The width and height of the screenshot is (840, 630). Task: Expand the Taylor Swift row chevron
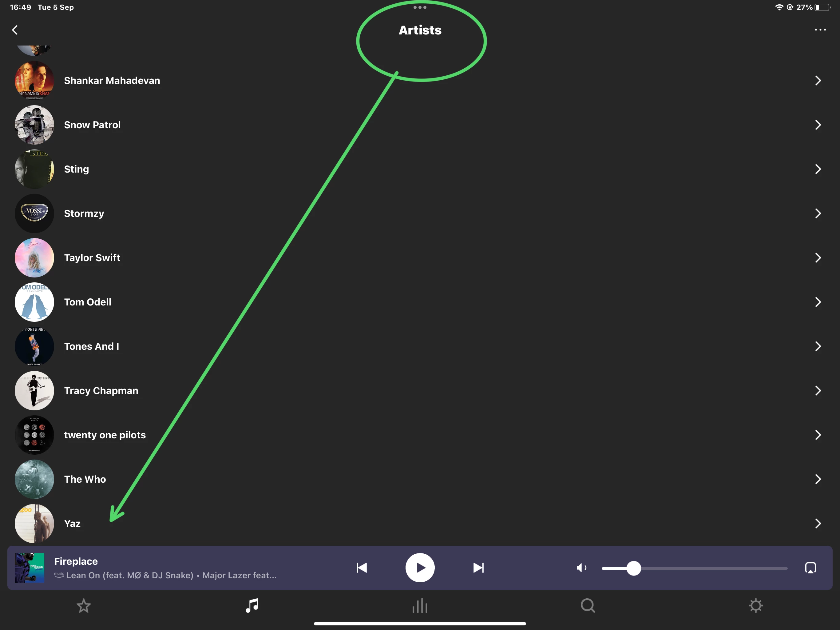tap(818, 257)
